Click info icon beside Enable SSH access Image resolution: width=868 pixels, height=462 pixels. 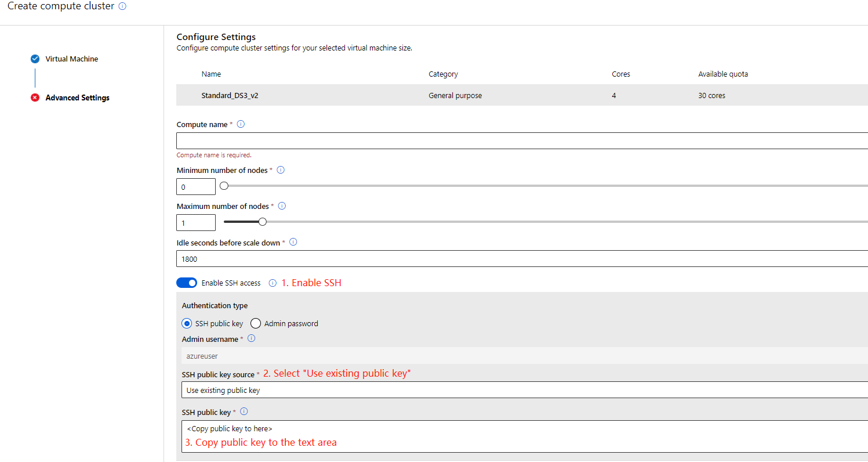273,283
